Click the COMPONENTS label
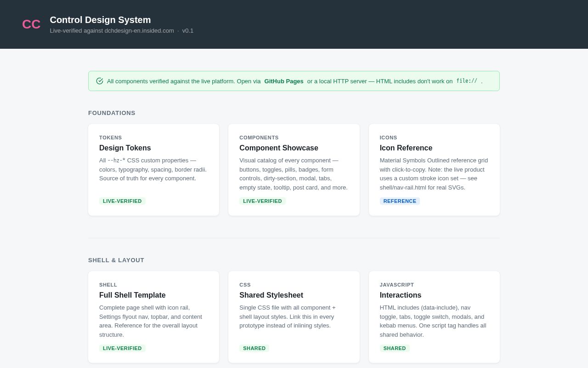The image size is (588, 368). [259, 138]
